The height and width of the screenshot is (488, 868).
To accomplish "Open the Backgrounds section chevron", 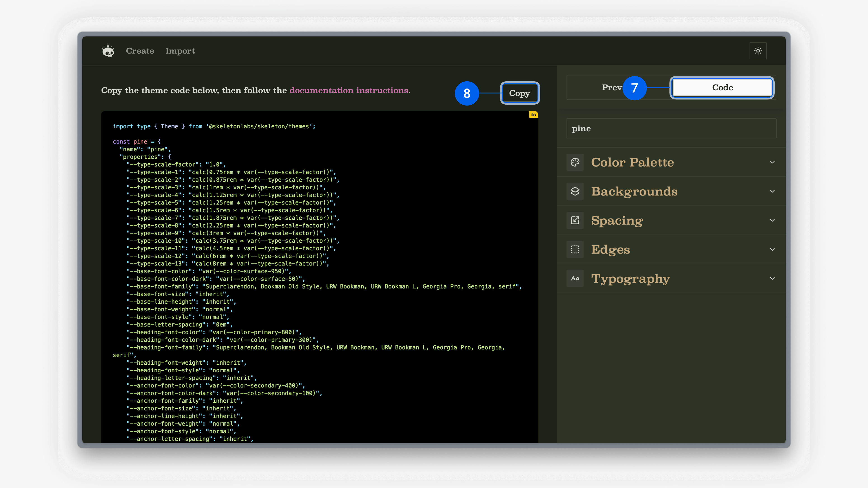I will click(772, 191).
